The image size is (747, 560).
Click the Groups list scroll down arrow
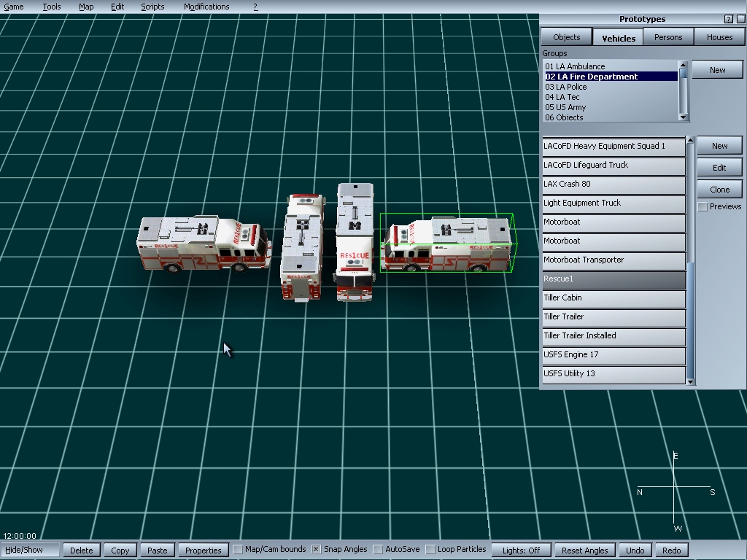click(x=683, y=117)
